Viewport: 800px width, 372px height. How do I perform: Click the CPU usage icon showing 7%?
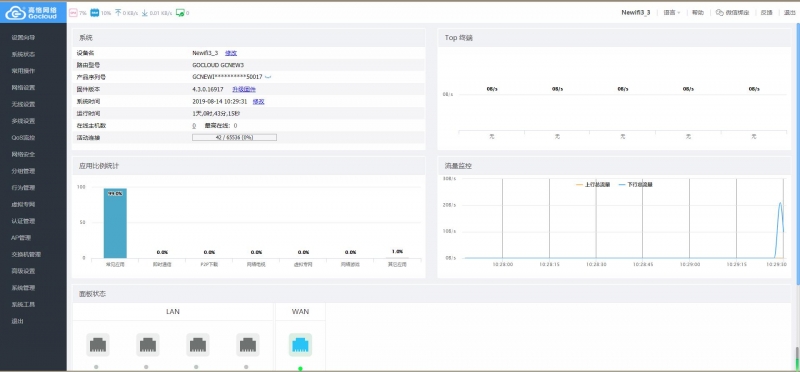coord(73,13)
